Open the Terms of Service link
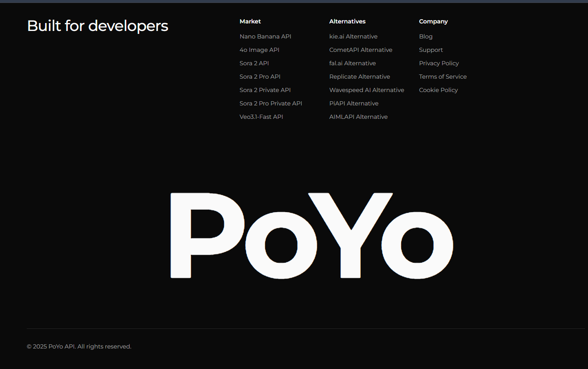The width and height of the screenshot is (588, 369). (x=443, y=77)
